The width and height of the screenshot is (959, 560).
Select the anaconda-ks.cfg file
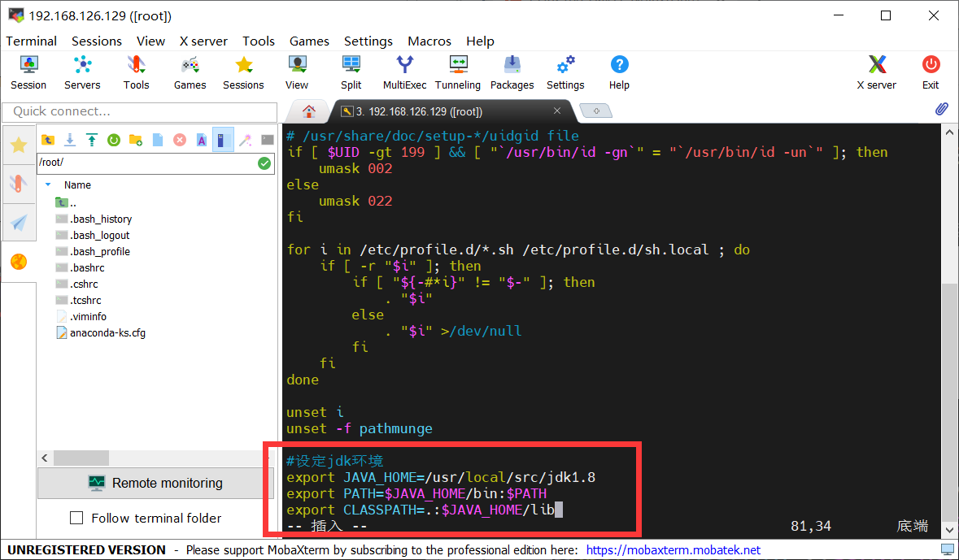[100, 333]
